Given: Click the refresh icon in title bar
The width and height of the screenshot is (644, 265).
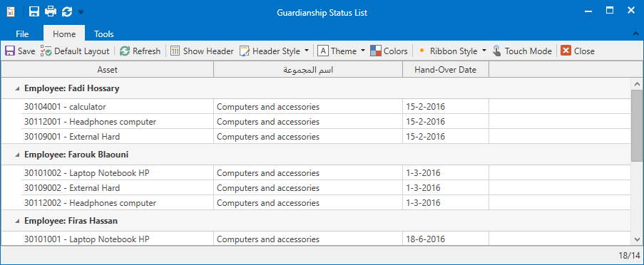Looking at the screenshot, I should [x=67, y=11].
